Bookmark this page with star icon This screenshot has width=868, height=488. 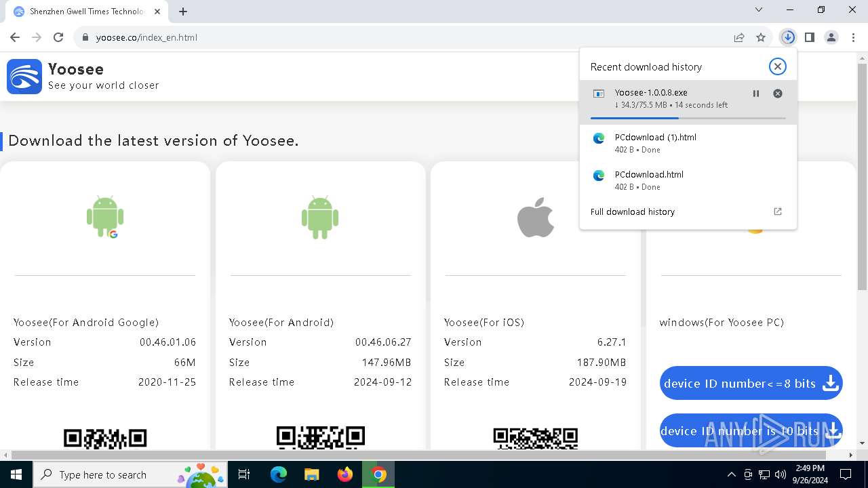coord(761,37)
